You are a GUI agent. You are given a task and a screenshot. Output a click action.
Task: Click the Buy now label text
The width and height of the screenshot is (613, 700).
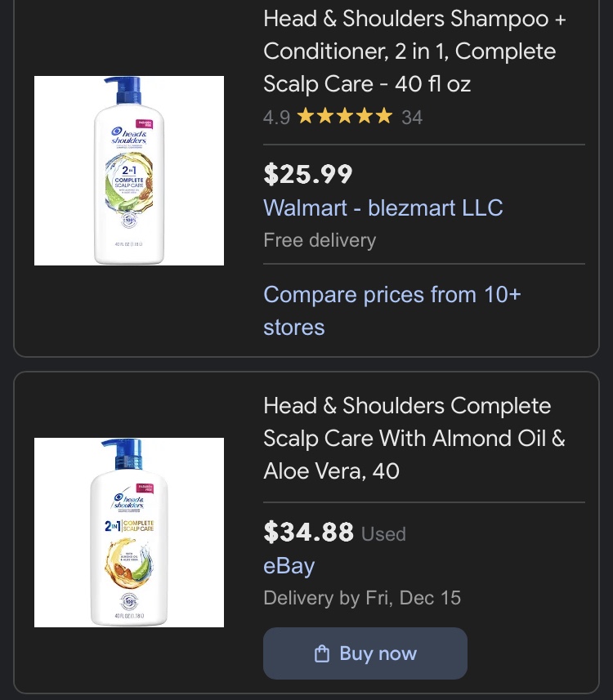coord(378,653)
